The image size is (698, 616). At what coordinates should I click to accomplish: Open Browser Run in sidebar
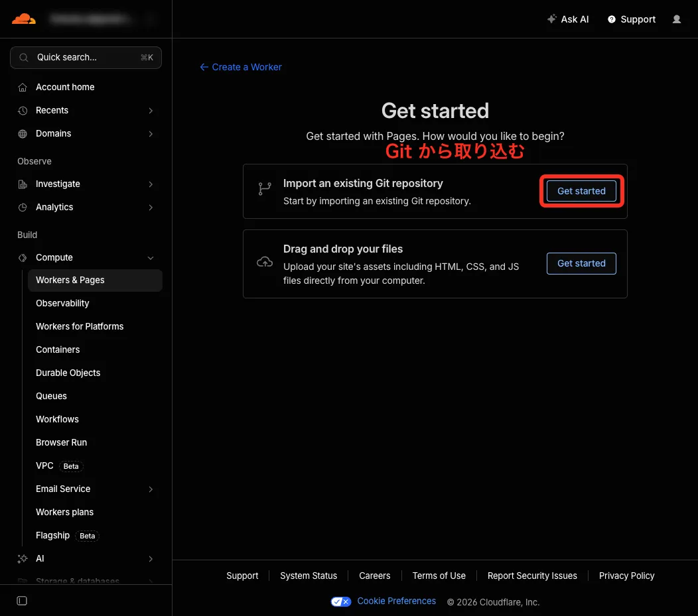point(61,442)
